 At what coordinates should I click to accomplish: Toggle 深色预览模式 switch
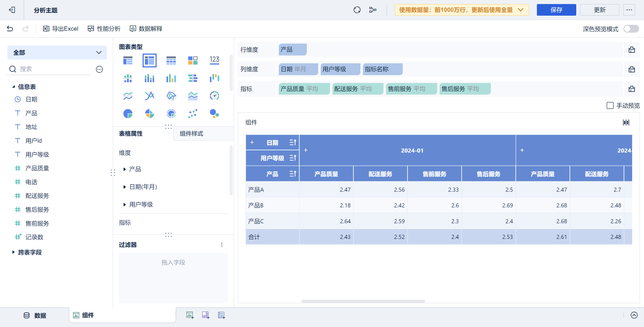pyautogui.click(x=631, y=29)
